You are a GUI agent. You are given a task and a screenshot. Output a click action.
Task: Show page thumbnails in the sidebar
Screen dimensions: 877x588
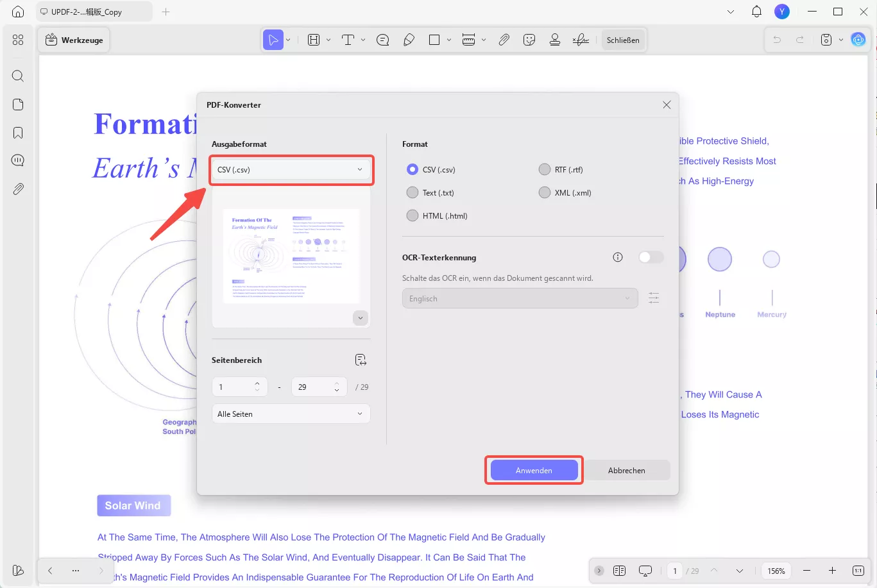pyautogui.click(x=17, y=104)
